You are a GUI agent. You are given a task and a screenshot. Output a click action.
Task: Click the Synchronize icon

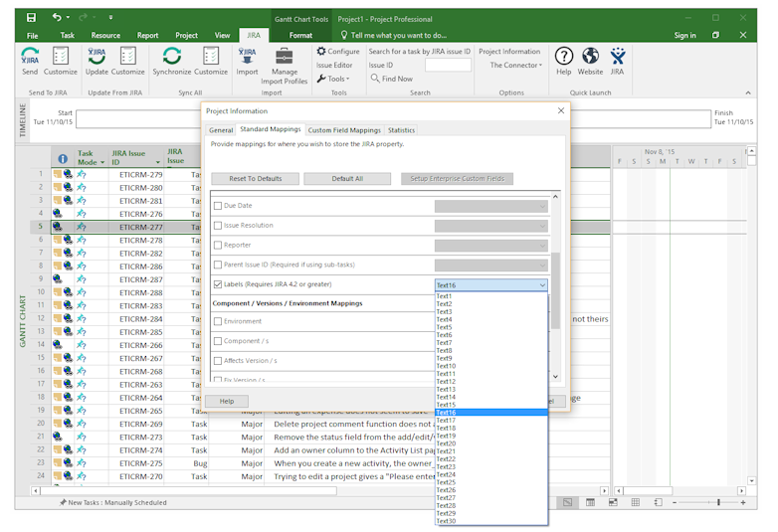[172, 56]
